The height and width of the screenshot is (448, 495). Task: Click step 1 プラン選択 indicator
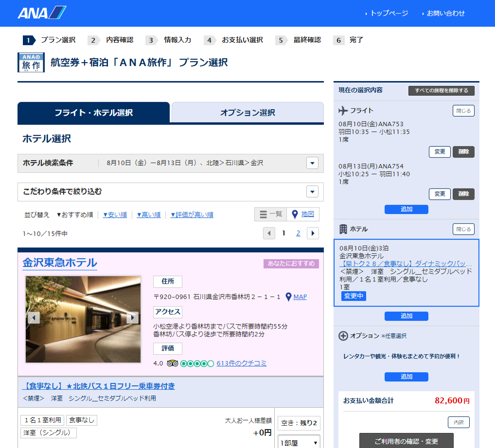coord(50,40)
